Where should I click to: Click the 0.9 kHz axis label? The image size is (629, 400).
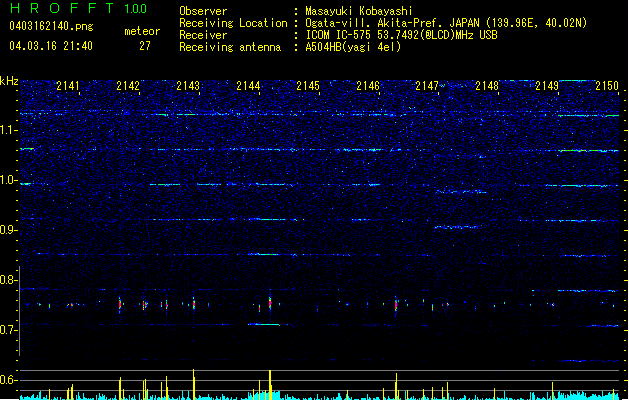click(8, 230)
